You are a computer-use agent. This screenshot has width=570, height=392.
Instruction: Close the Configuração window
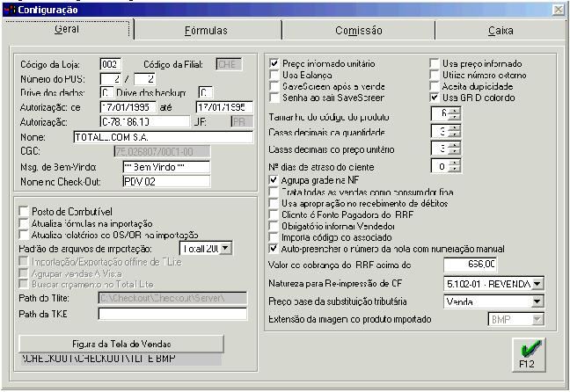point(558,10)
